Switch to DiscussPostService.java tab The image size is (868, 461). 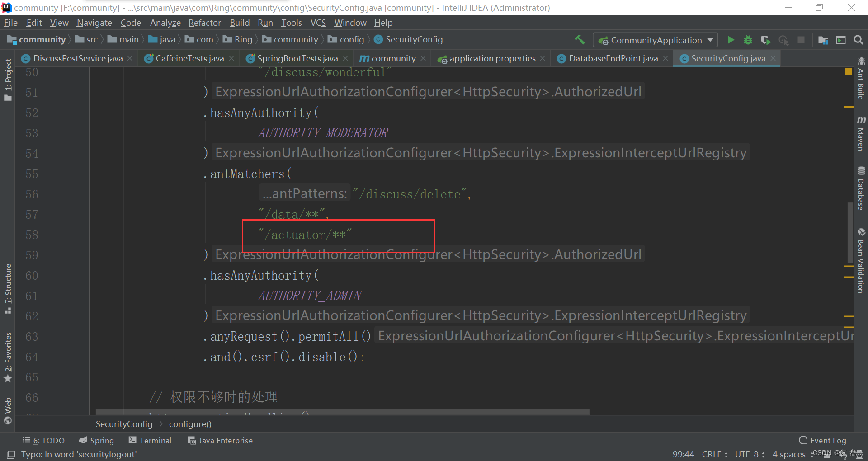(x=77, y=58)
